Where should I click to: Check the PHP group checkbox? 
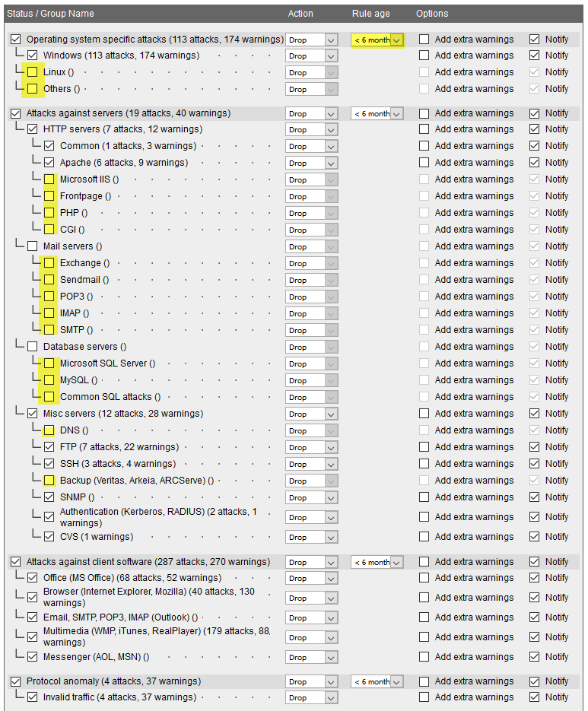(49, 213)
